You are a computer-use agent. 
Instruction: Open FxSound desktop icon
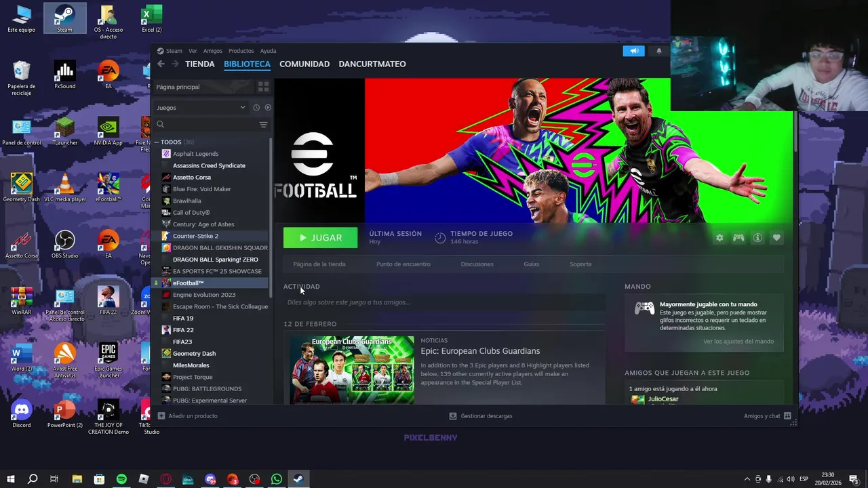[65, 75]
